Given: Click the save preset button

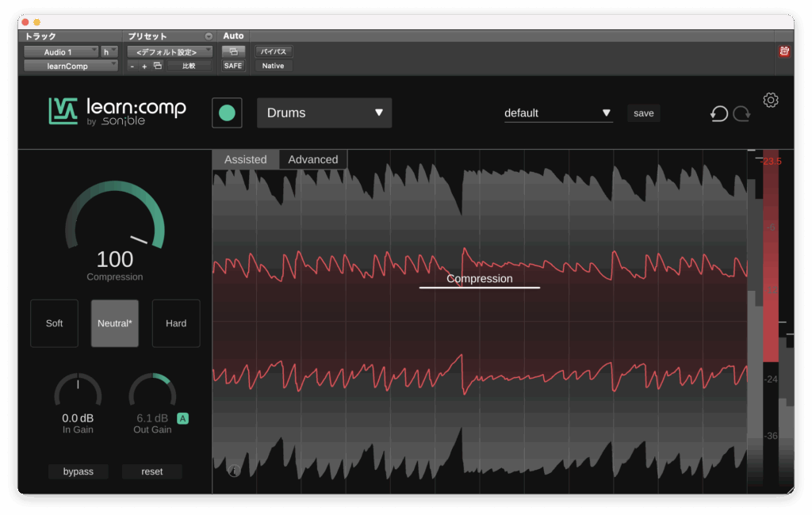Looking at the screenshot, I should tap(644, 113).
